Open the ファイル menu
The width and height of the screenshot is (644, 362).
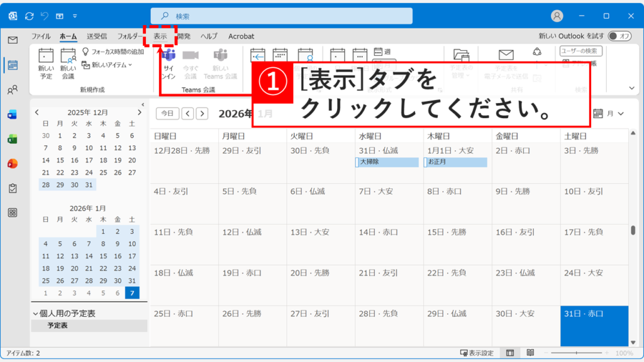(x=40, y=36)
